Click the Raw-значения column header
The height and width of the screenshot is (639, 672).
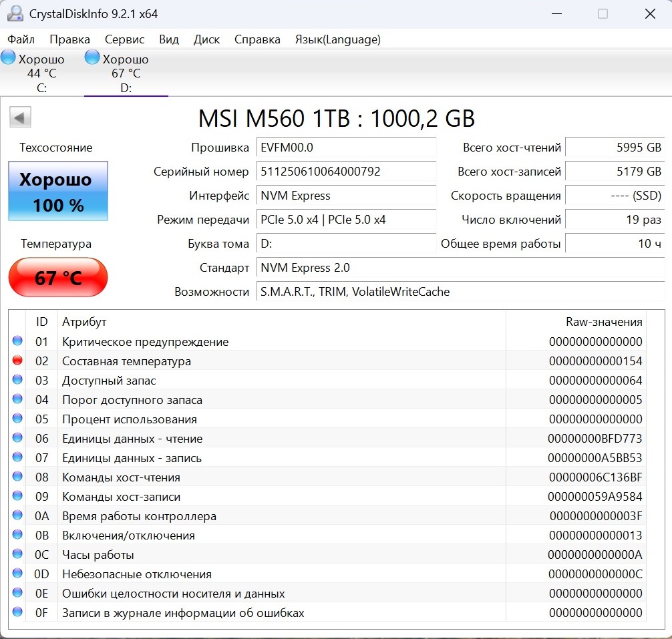point(603,322)
